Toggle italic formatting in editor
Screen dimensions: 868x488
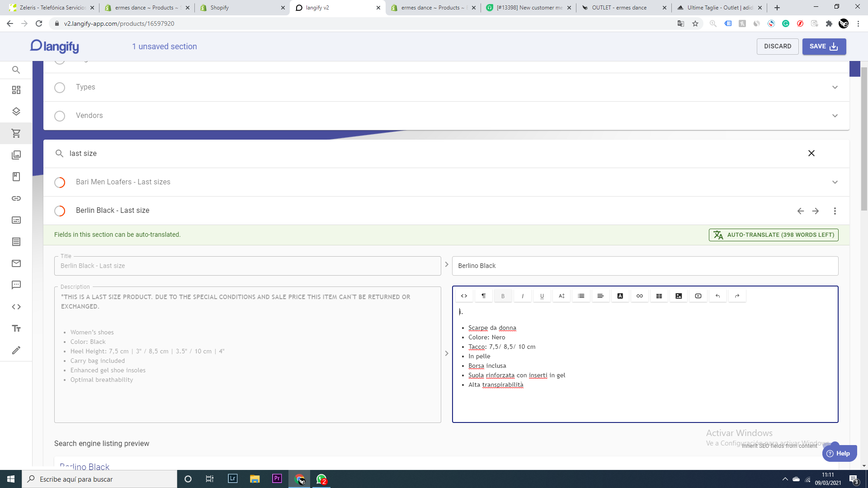click(523, 296)
